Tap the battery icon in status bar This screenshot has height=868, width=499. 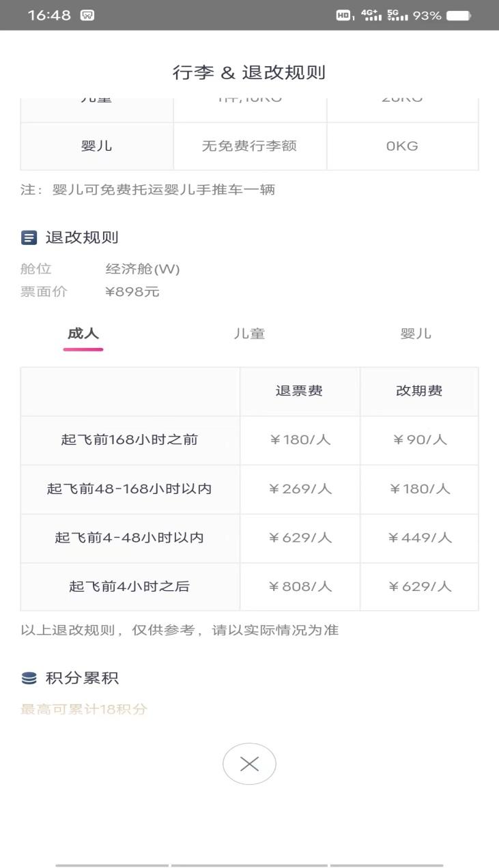click(x=458, y=16)
